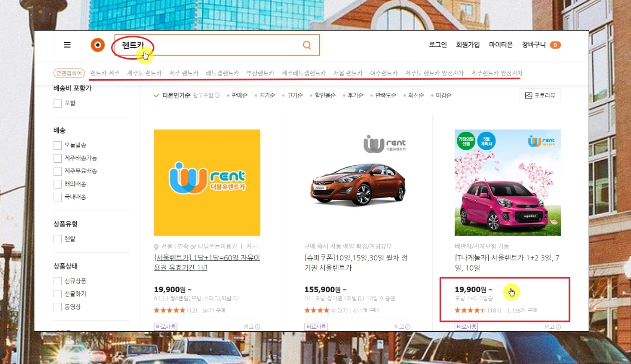Screen dimensions: 631x364
Task: Click the 155,900원 price
Action: click(x=326, y=289)
